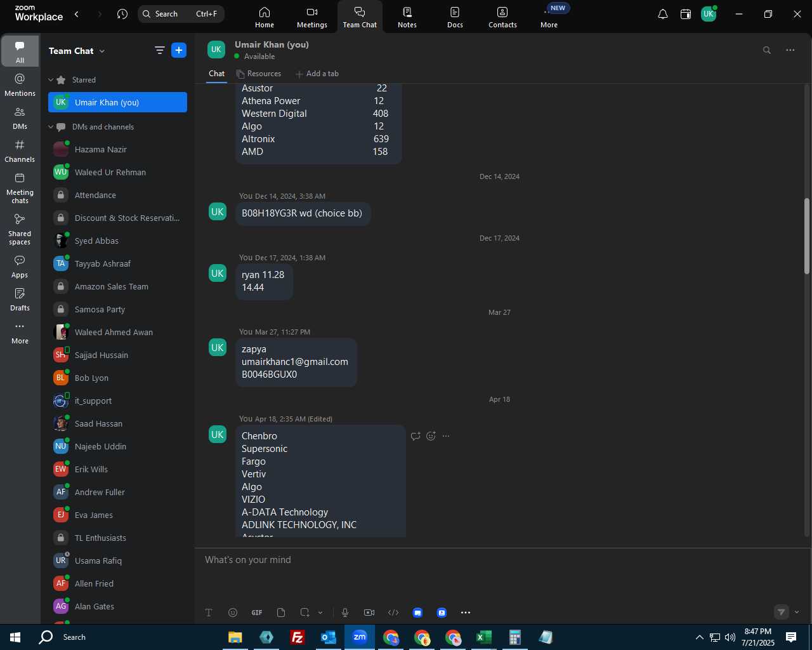The height and width of the screenshot is (650, 812).
Task: Open chat with Hazama Nazir
Action: [118, 150]
